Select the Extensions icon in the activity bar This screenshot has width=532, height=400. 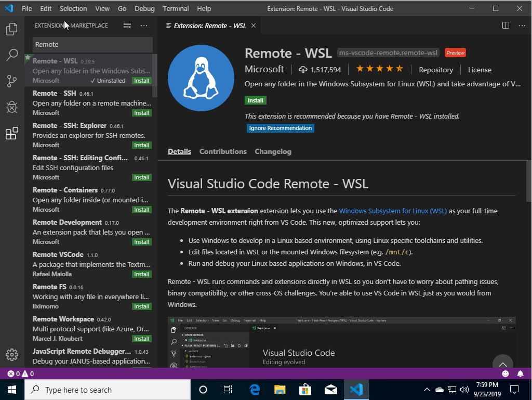11,133
